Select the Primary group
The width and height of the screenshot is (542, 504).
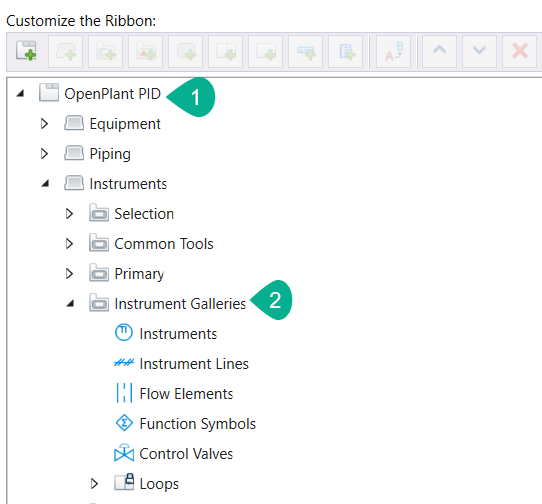click(139, 274)
